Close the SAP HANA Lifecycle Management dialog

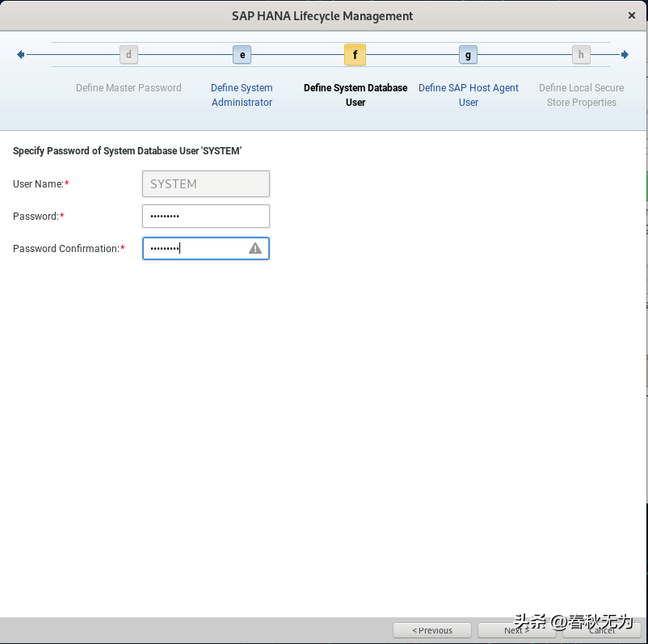point(631,15)
